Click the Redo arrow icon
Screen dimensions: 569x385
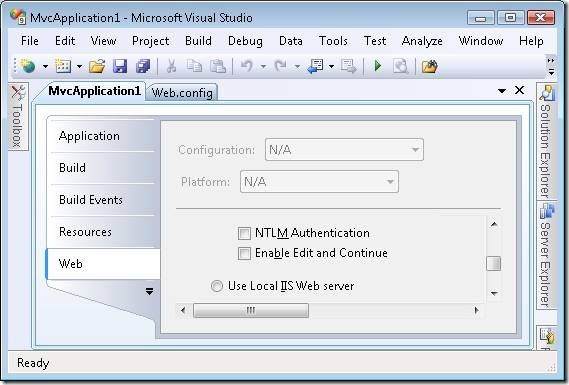[281, 66]
